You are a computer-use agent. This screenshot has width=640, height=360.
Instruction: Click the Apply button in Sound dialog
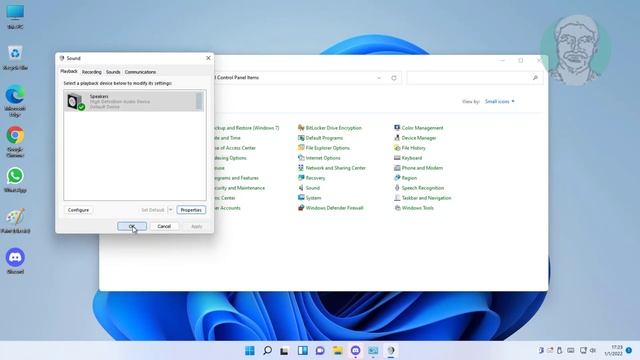(196, 226)
